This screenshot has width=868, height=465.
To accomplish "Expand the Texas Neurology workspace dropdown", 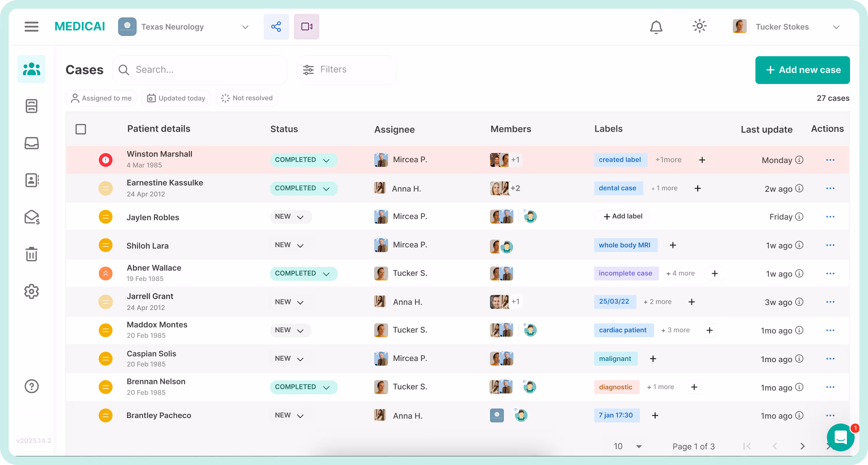I will pyautogui.click(x=245, y=27).
